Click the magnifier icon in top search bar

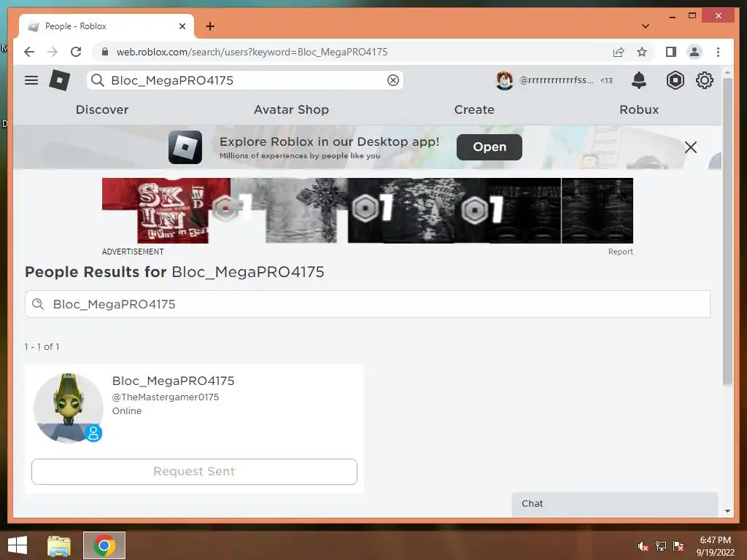[98, 80]
